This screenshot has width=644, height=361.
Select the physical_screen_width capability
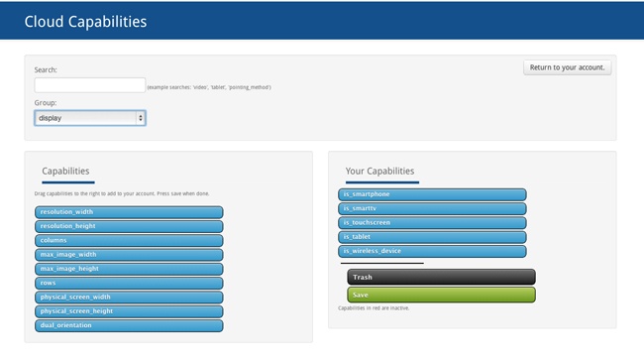coord(129,298)
